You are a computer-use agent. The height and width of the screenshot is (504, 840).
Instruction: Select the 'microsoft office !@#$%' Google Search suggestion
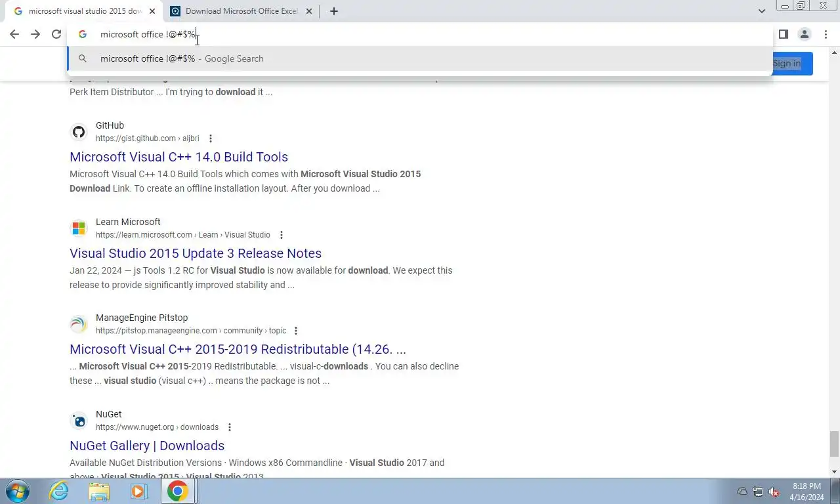coord(420,58)
